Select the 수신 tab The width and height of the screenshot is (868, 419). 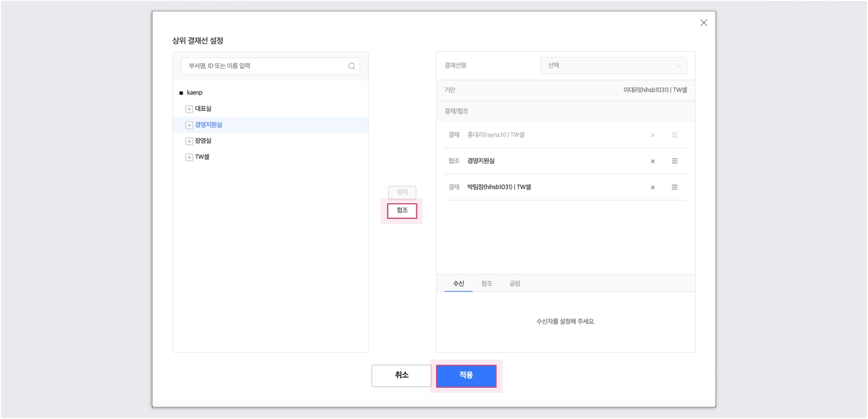[459, 284]
